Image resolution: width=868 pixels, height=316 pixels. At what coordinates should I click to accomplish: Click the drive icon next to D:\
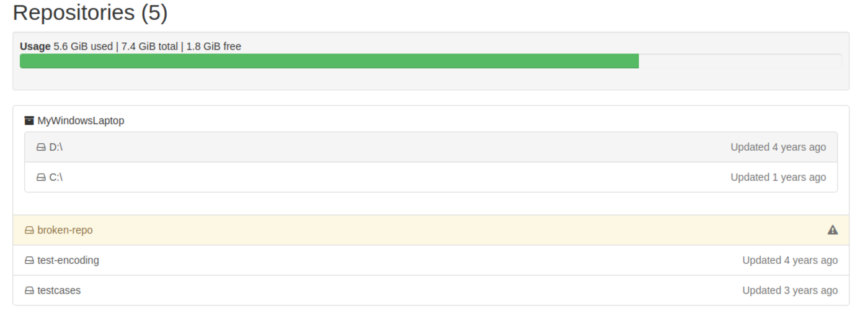click(41, 147)
